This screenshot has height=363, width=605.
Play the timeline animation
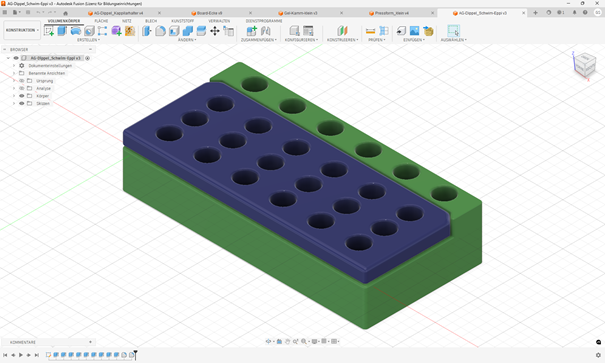[x=21, y=355]
